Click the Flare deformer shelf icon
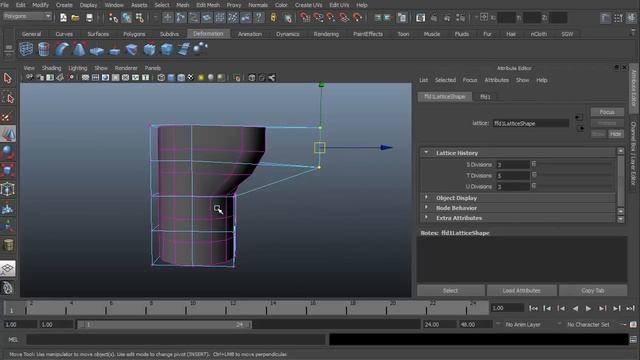Viewport: 640px width, 360px height. pos(79,49)
